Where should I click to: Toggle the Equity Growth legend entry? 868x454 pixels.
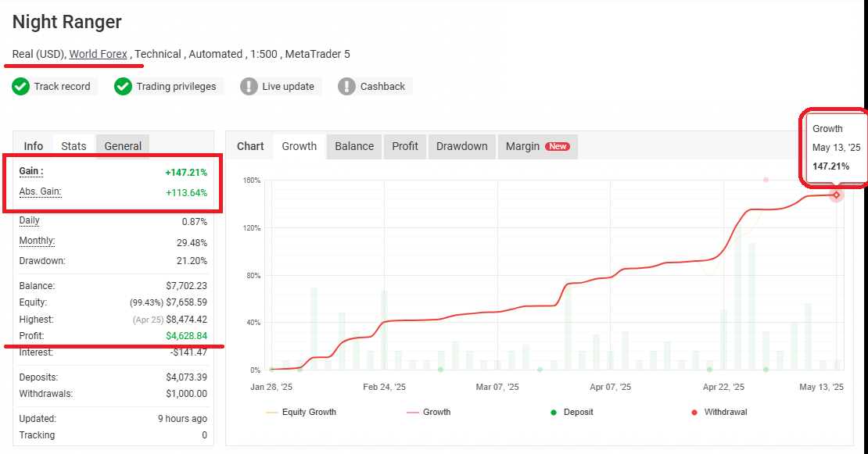[301, 412]
